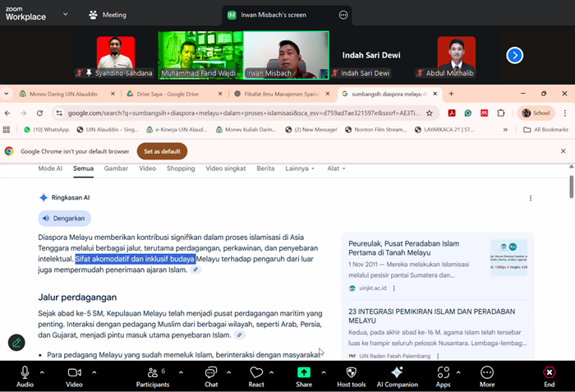
Task: Click the Dengarkan listen button
Action: pos(65,219)
